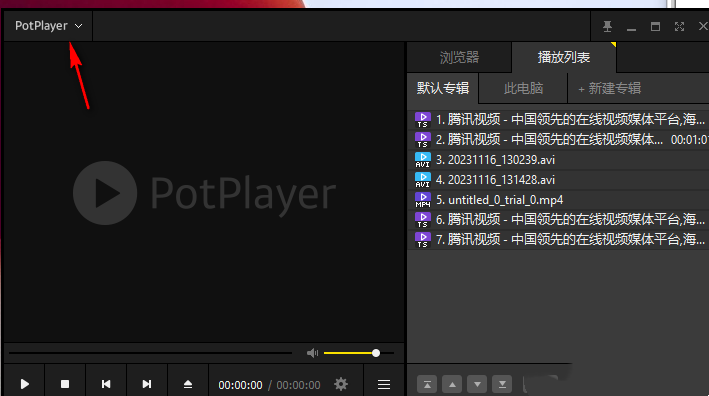Click MP4 file icon of item 5
Image resolution: width=709 pixels, height=396 pixels.
click(423, 200)
